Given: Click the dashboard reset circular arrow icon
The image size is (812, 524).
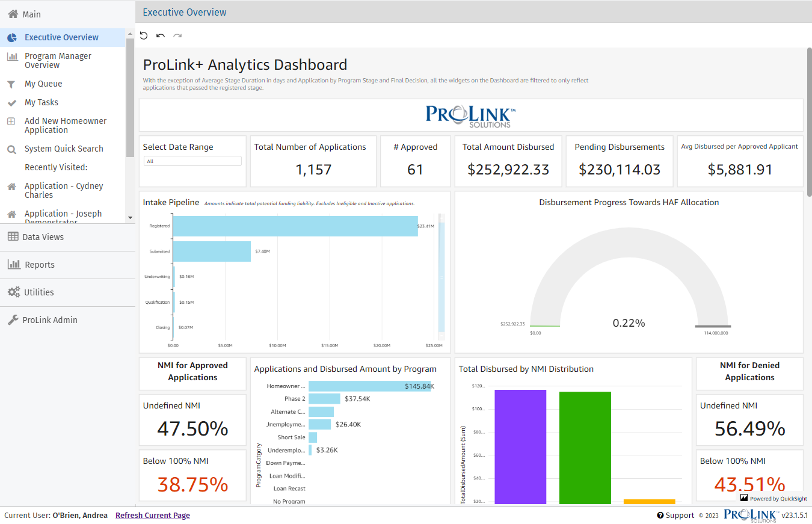Looking at the screenshot, I should coord(143,35).
